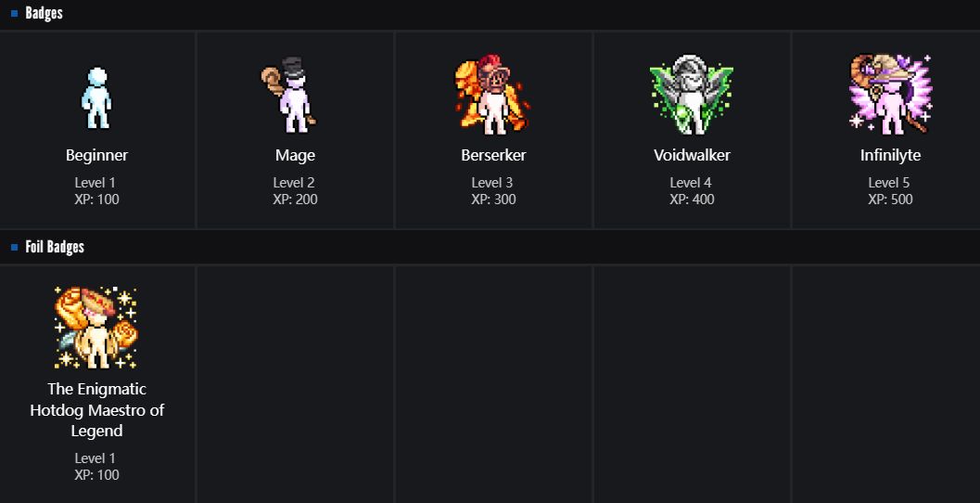Click the green Voidwalker badge icon

point(692,95)
